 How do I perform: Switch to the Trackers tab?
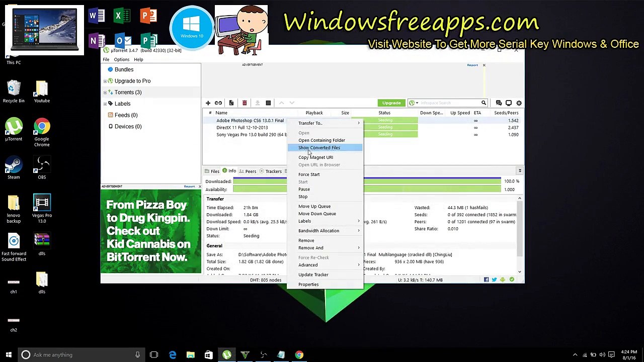(271, 171)
